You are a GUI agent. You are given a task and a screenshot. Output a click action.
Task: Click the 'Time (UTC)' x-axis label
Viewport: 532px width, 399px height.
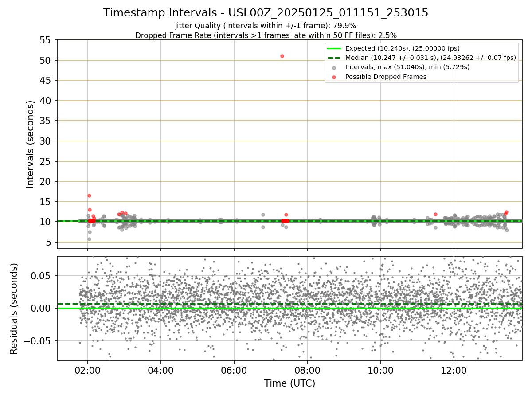290,383
